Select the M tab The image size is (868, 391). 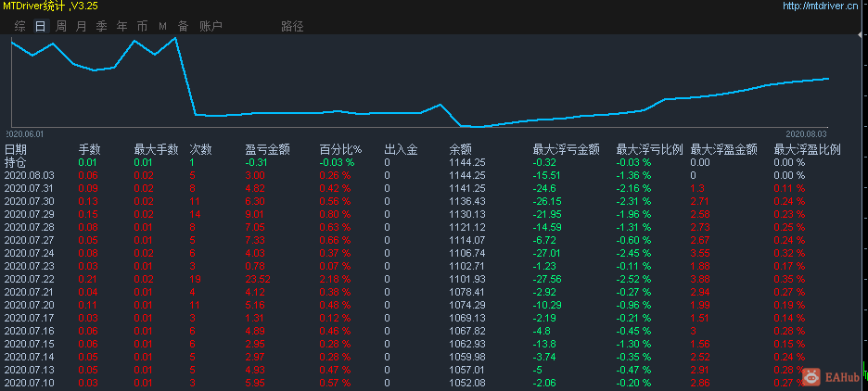coord(163,26)
